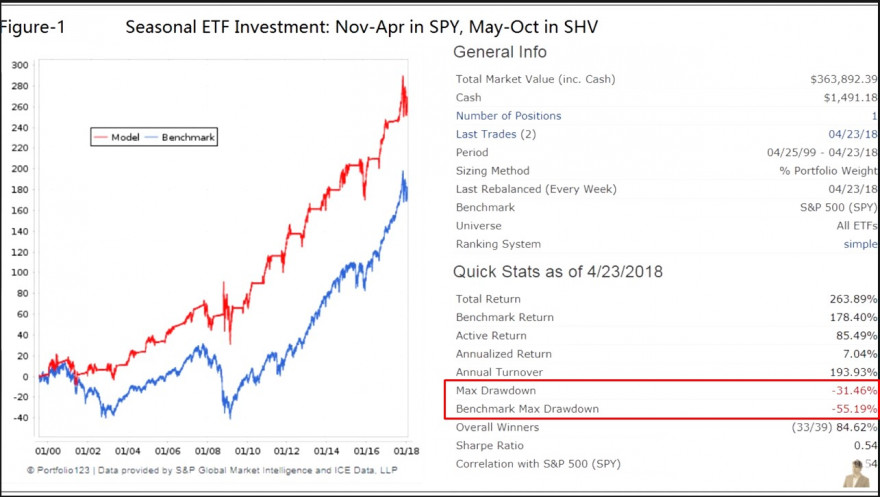Click the Quick Stats as of 4/23/2018 heading
The height and width of the screenshot is (497, 880).
(x=558, y=272)
